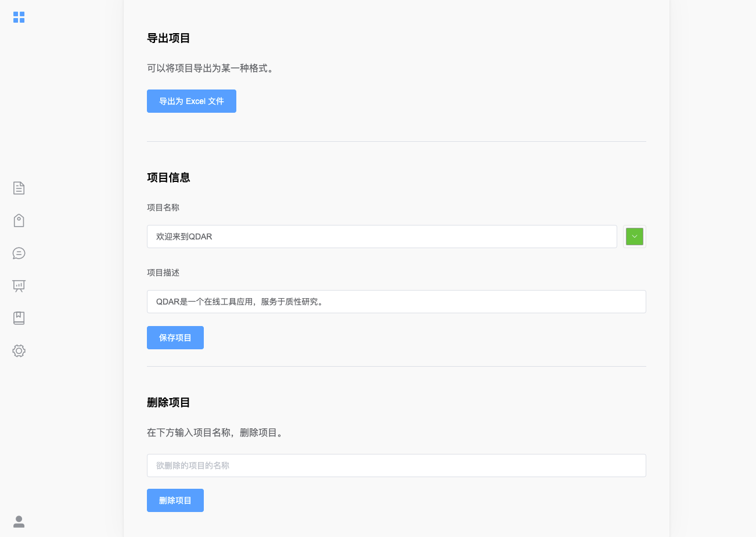The height and width of the screenshot is (537, 756).
Task: Select the 项目名称 label
Action: [163, 207]
